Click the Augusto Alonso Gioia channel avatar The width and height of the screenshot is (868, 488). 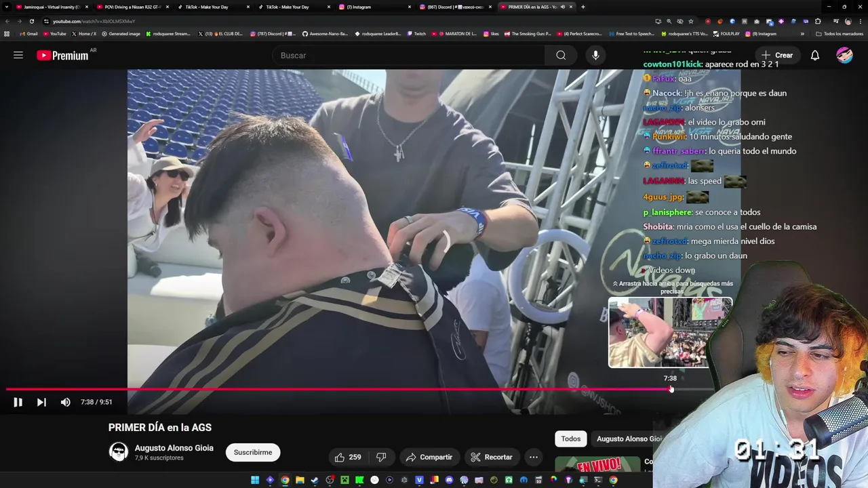(119, 452)
